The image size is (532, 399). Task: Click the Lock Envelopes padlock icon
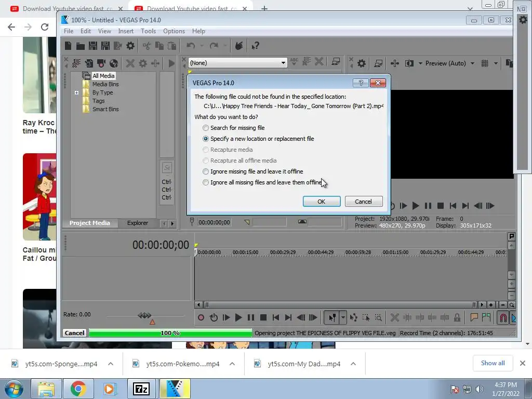coord(457,317)
